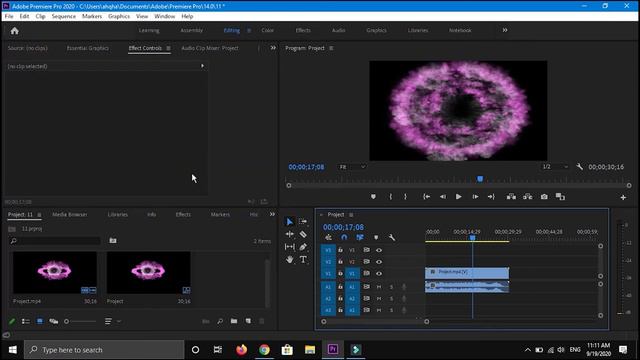
Task: Expand project panel group overflow chevrons
Action: click(272, 214)
